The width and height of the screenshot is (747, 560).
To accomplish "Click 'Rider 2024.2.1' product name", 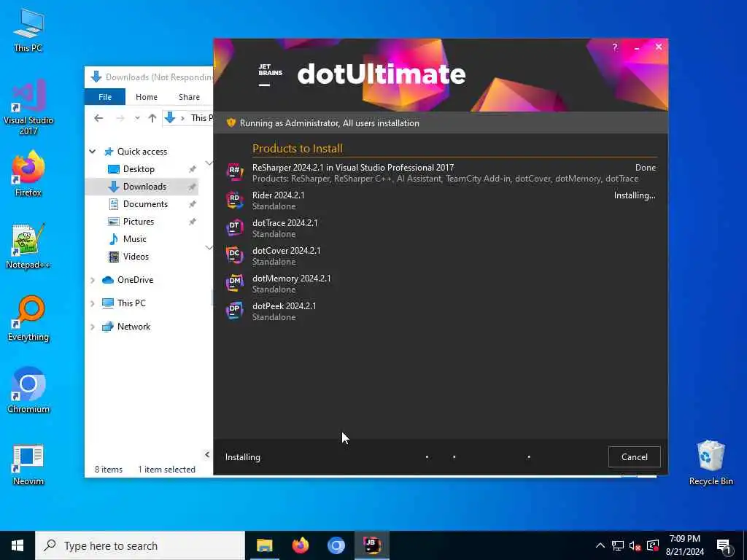I will click(278, 195).
